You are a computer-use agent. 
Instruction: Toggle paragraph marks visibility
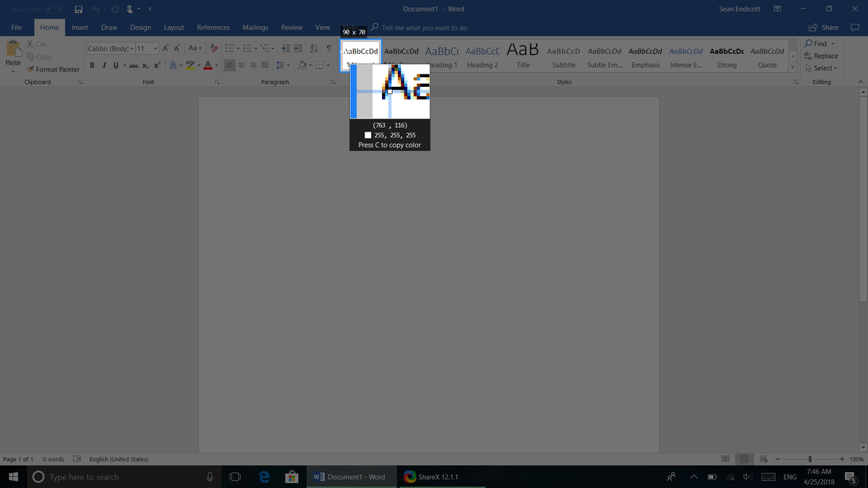click(x=328, y=48)
